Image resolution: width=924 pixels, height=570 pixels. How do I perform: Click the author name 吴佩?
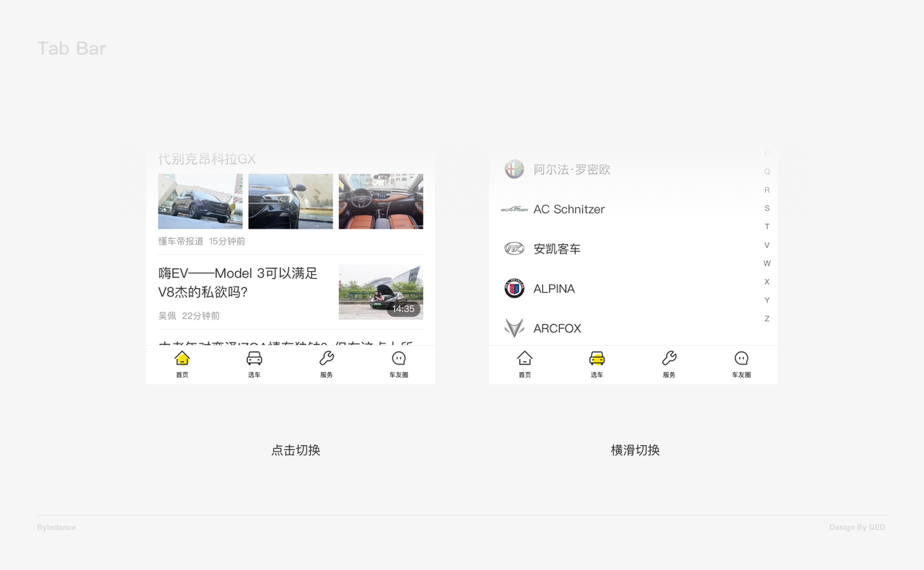tap(163, 316)
